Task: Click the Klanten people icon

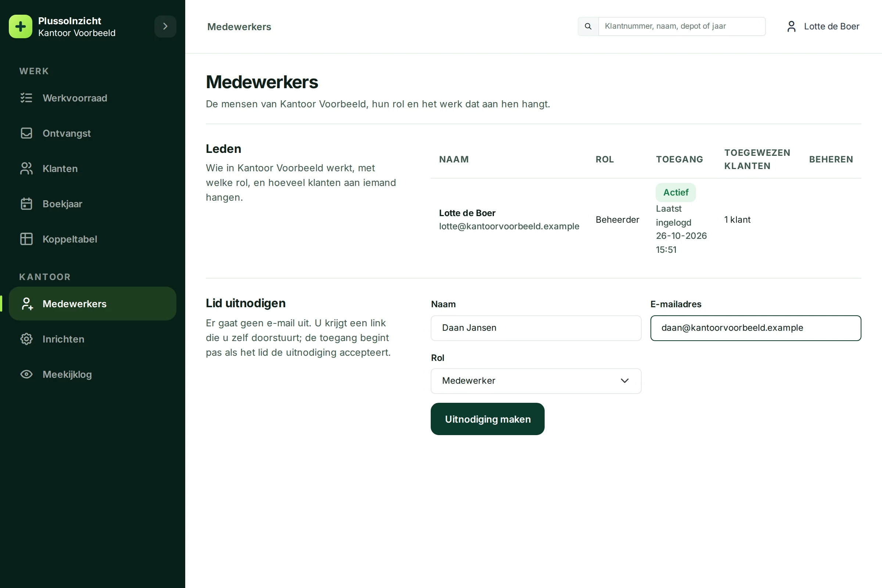Action: coord(26,168)
